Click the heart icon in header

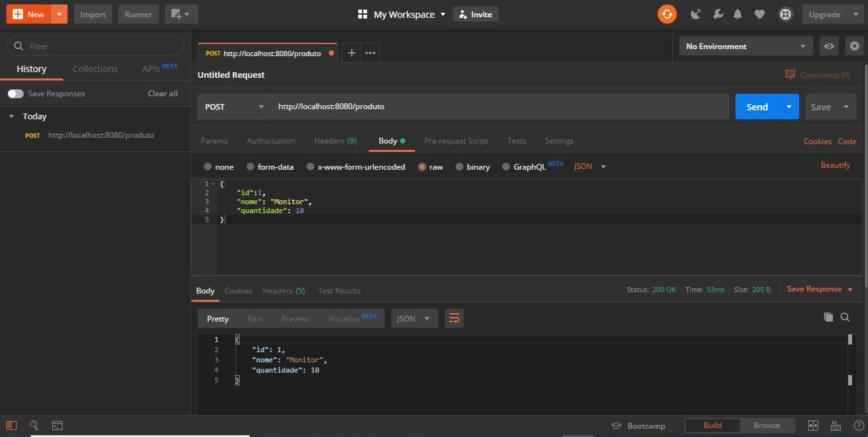760,14
